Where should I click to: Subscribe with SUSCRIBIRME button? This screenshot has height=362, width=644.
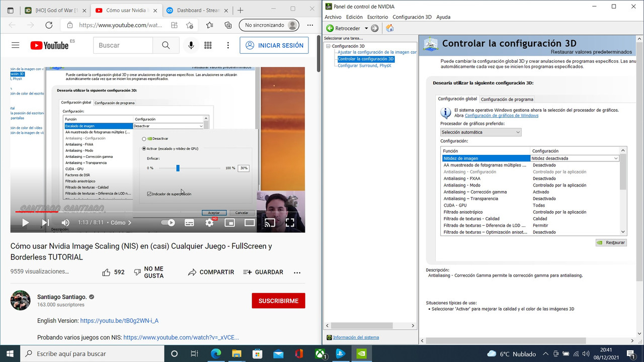coord(278,301)
